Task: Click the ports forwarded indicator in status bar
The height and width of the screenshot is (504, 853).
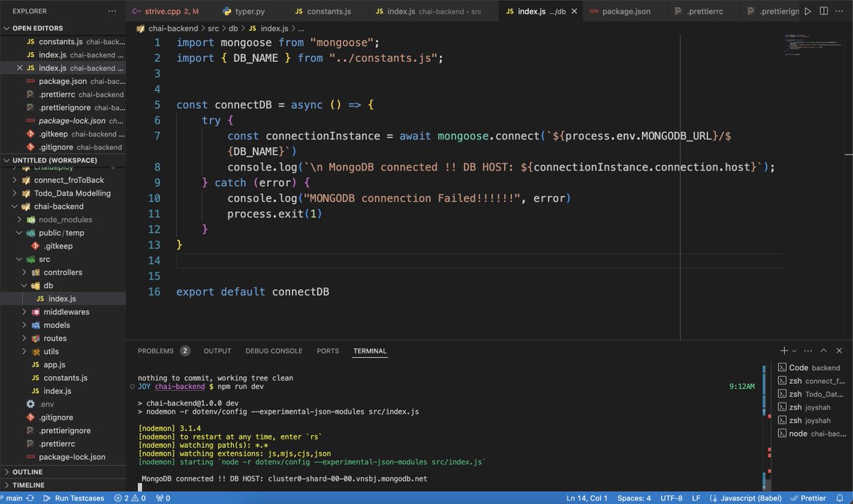Action: [x=163, y=498]
